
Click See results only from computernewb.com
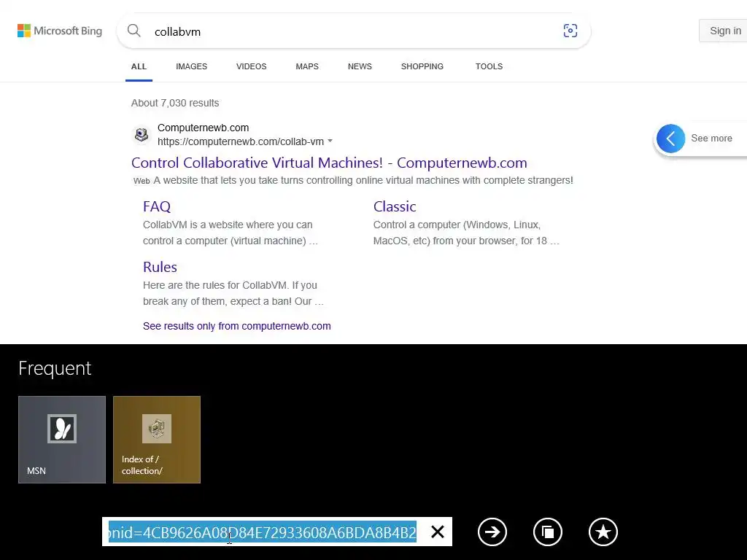(237, 326)
